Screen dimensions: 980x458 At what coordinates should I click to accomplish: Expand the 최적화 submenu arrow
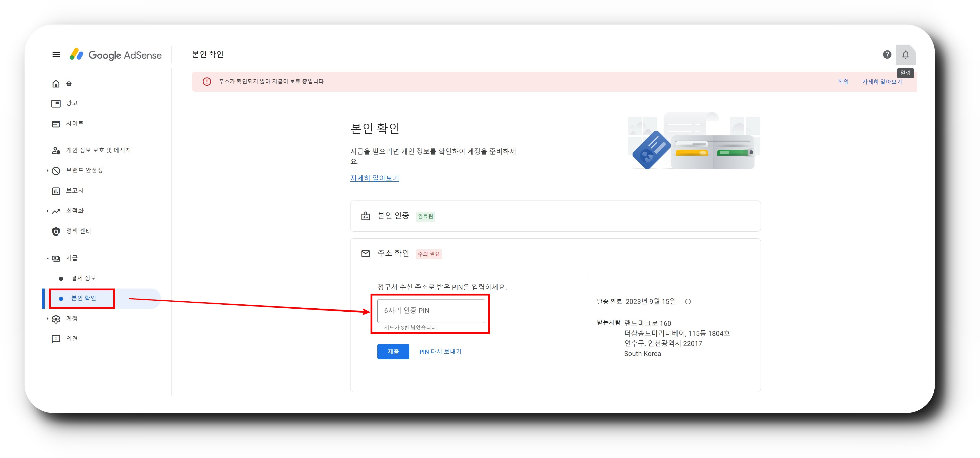pos(47,211)
